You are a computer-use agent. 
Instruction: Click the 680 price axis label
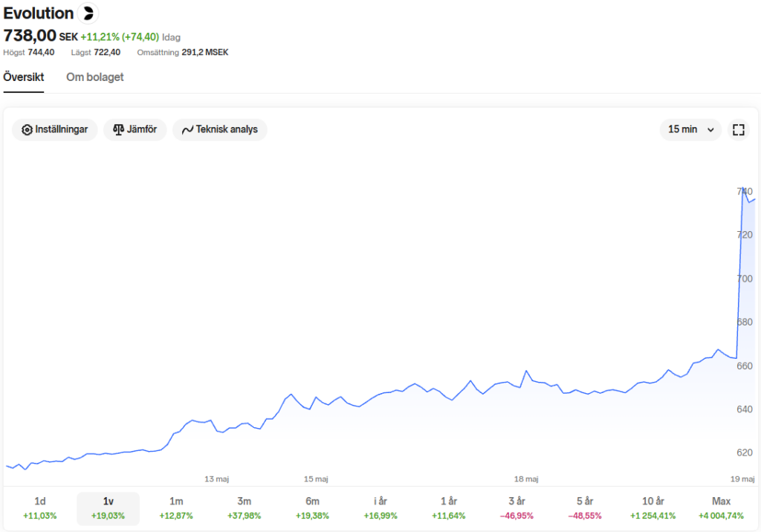745,322
